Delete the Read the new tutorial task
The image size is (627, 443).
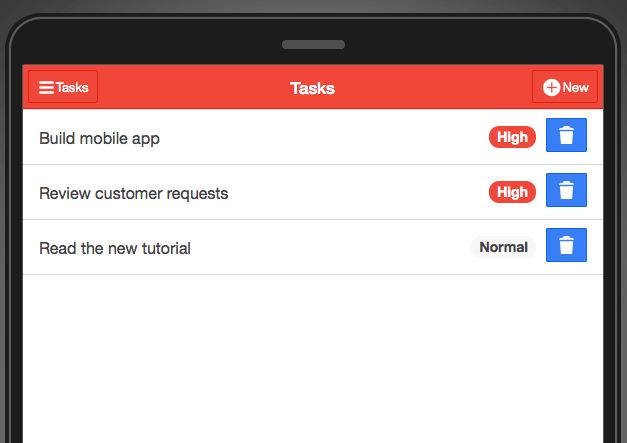[566, 245]
